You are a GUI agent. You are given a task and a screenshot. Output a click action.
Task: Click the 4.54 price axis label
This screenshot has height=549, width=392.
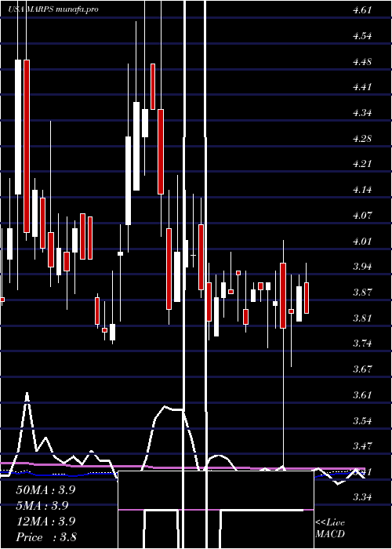[362, 36]
